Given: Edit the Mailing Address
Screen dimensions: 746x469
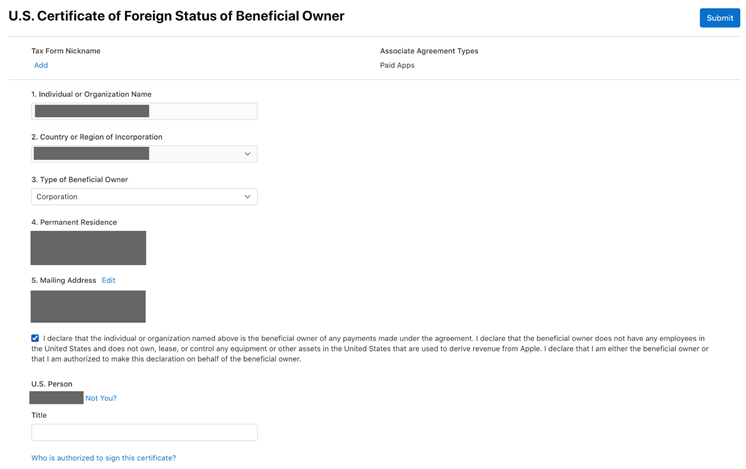Looking at the screenshot, I should [108, 280].
